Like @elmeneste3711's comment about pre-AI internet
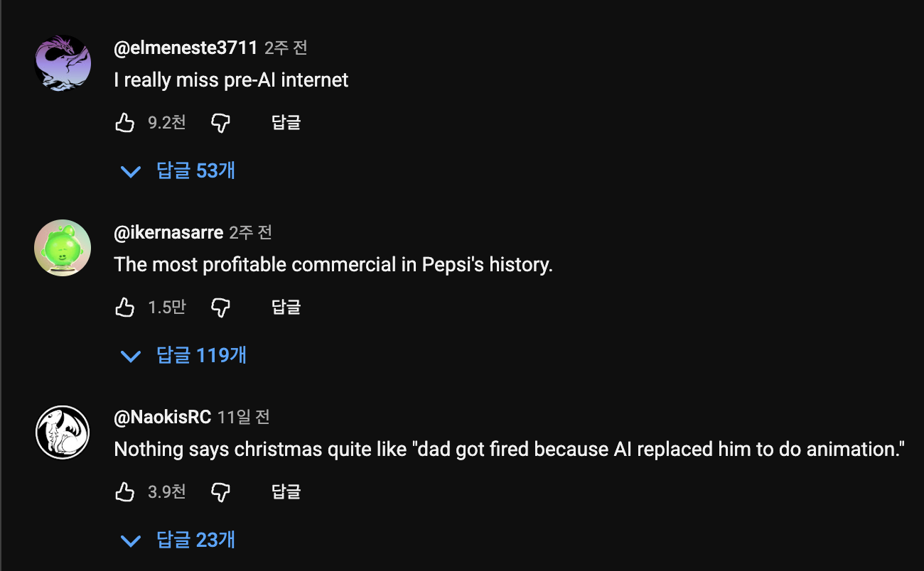Image resolution: width=924 pixels, height=571 pixels. 125,122
